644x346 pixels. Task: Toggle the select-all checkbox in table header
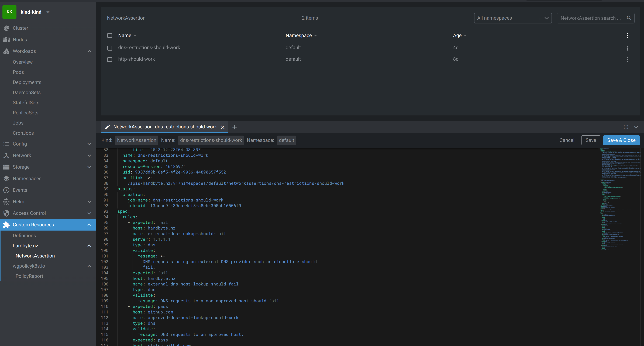coord(110,36)
